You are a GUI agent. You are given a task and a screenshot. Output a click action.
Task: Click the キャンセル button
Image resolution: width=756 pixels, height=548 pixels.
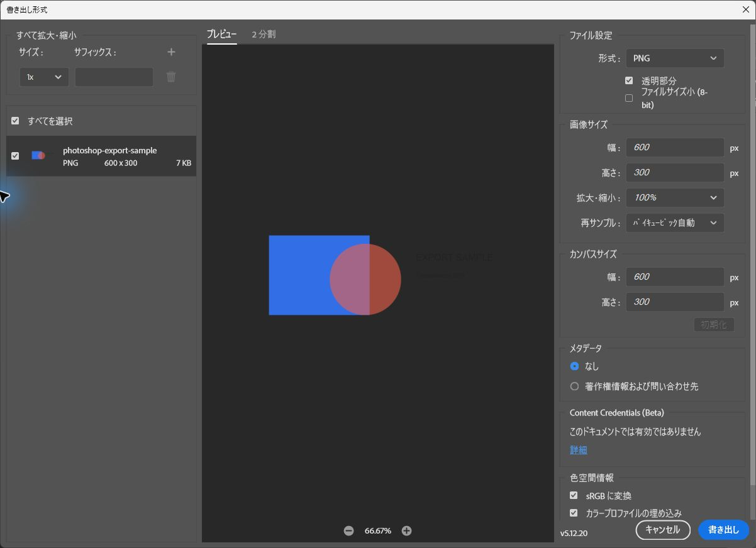[x=663, y=530]
